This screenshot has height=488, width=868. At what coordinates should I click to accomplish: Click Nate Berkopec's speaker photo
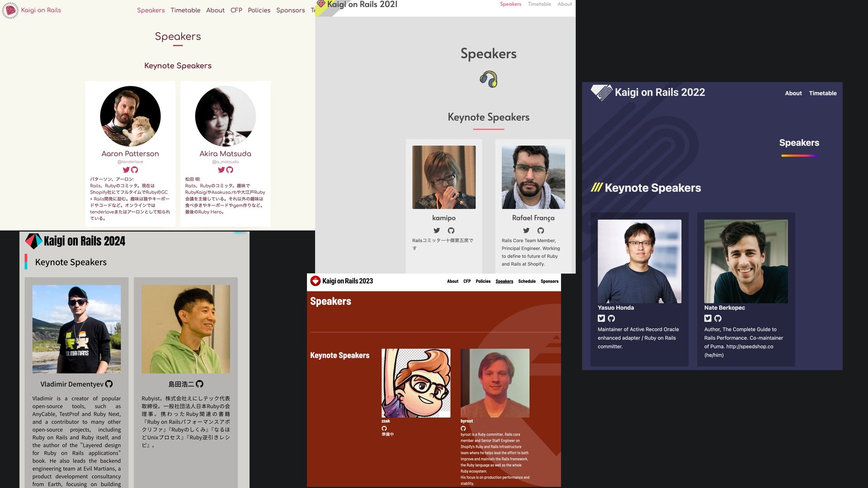(x=746, y=261)
